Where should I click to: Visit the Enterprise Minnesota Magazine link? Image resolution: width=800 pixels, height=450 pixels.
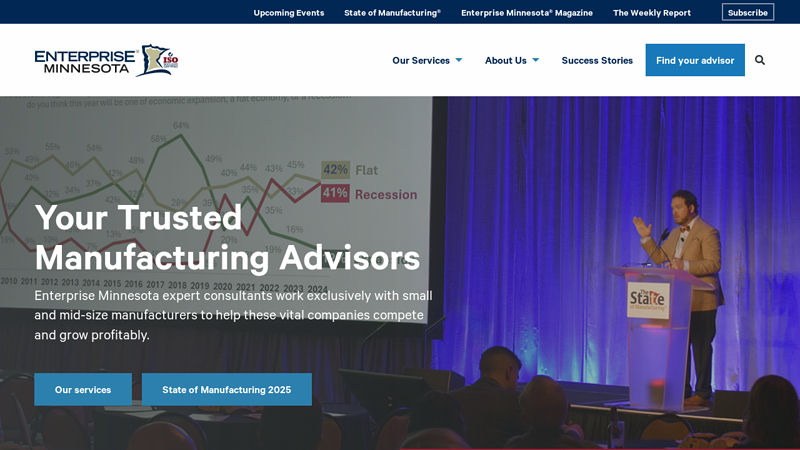click(526, 12)
